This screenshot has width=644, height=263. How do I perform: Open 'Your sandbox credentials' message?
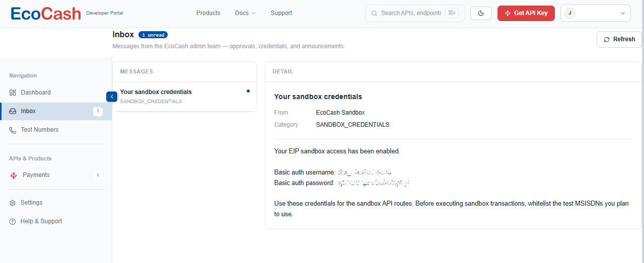pyautogui.click(x=185, y=97)
